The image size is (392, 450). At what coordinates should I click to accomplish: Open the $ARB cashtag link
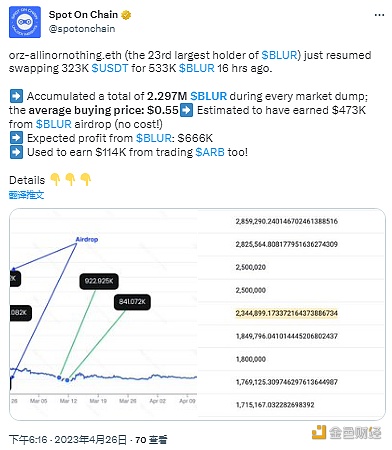pos(210,152)
